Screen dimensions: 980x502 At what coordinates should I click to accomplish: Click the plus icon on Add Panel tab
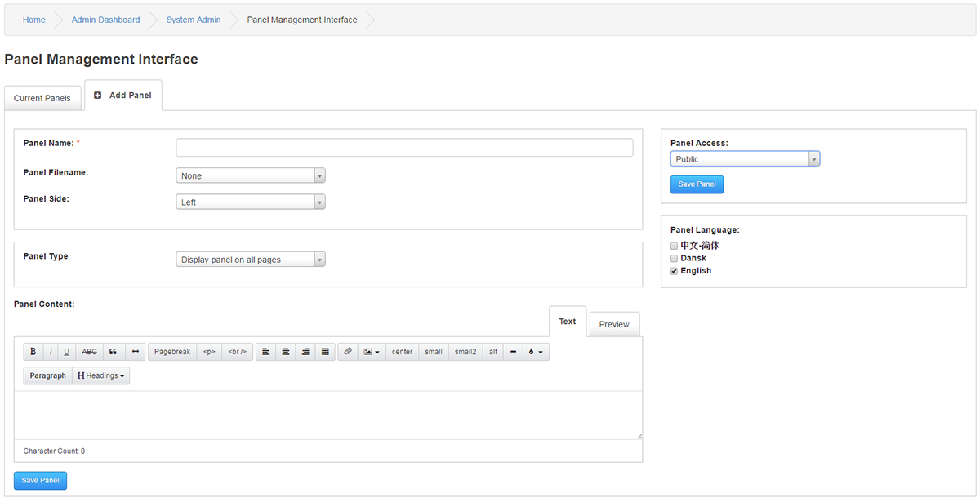point(98,96)
